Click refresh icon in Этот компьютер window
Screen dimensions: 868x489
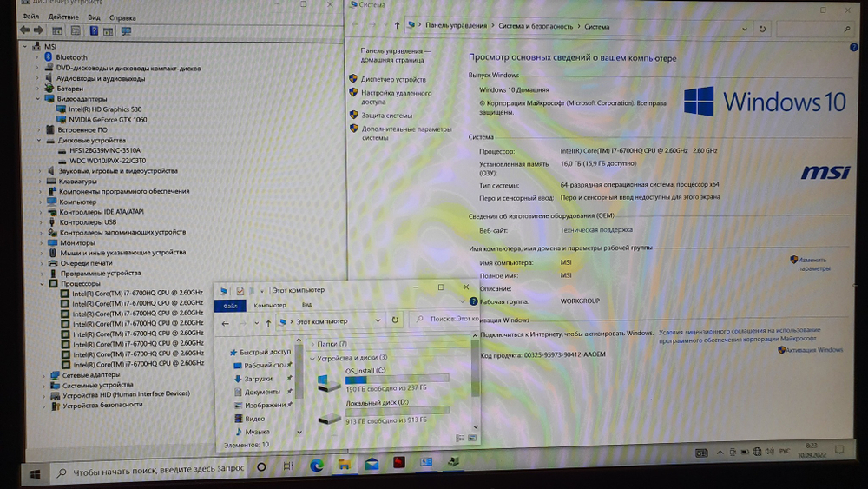pos(395,320)
